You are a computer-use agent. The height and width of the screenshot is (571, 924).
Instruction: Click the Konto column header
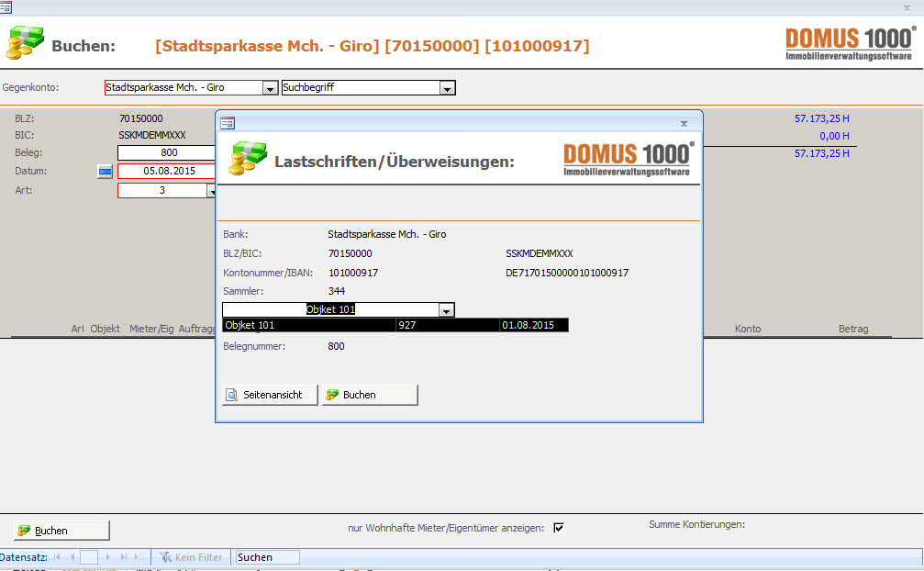tap(748, 329)
